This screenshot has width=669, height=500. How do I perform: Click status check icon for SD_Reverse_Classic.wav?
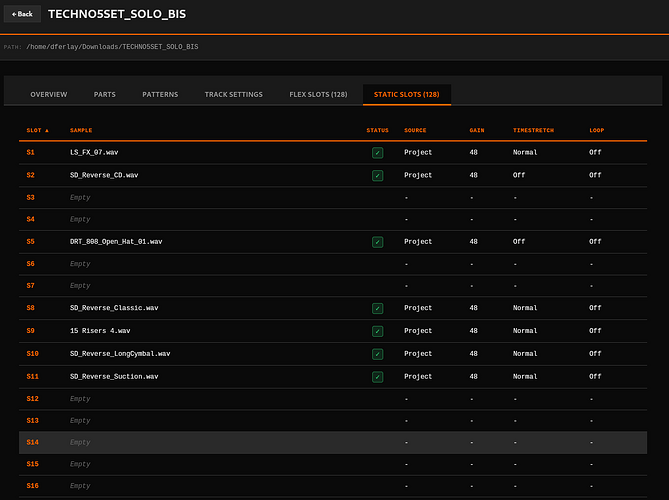click(x=378, y=308)
